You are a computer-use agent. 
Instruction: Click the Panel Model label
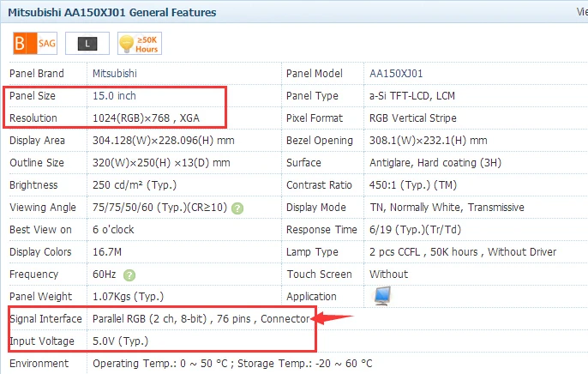point(315,74)
